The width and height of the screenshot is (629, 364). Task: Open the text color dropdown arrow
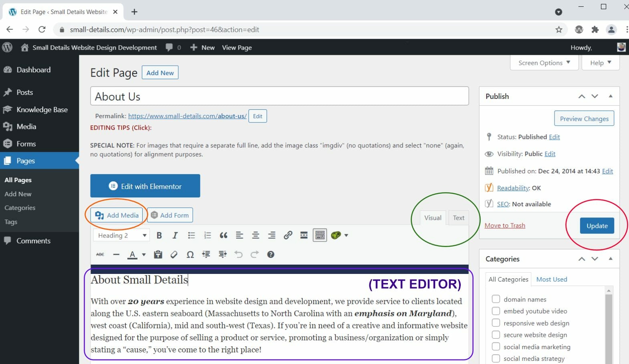click(x=144, y=255)
